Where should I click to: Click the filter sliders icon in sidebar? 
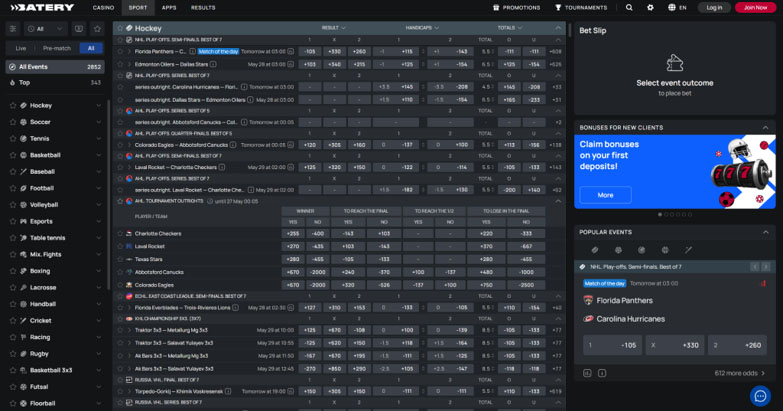point(13,29)
